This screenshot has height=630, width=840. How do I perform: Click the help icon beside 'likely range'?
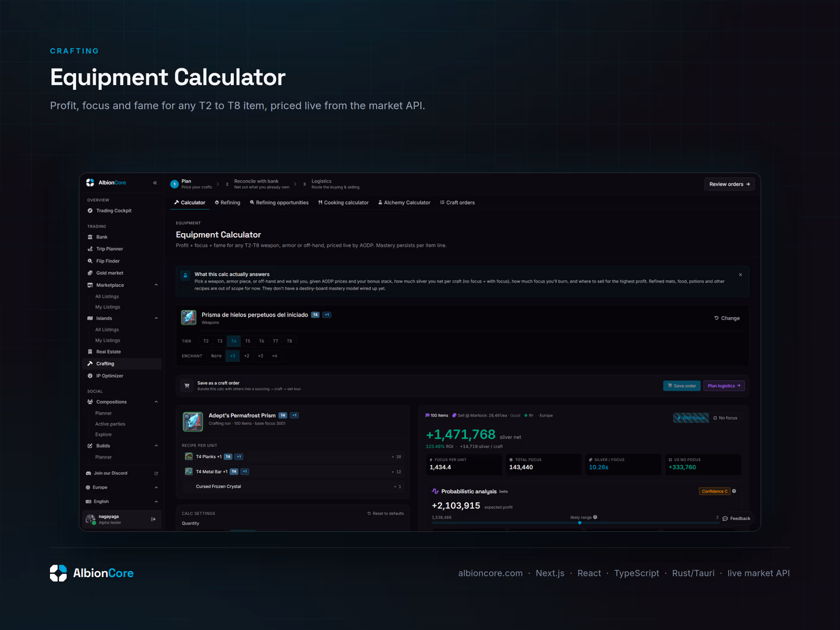[x=595, y=518]
